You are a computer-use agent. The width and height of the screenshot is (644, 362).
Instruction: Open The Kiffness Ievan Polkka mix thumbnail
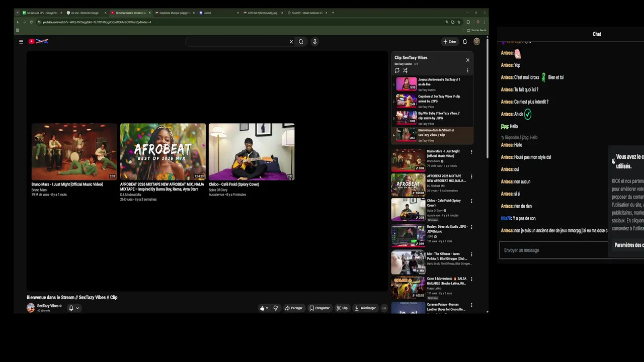click(x=408, y=262)
